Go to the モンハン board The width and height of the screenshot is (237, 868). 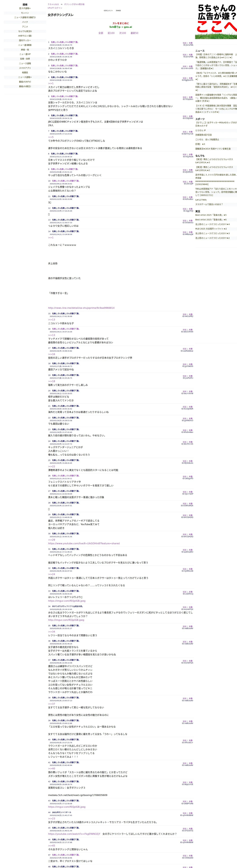25,13
